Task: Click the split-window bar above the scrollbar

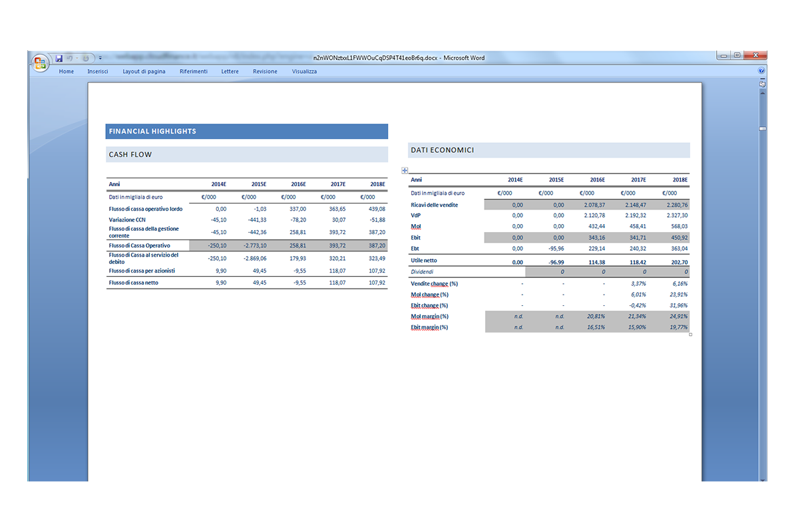Action: pyautogui.click(x=763, y=79)
